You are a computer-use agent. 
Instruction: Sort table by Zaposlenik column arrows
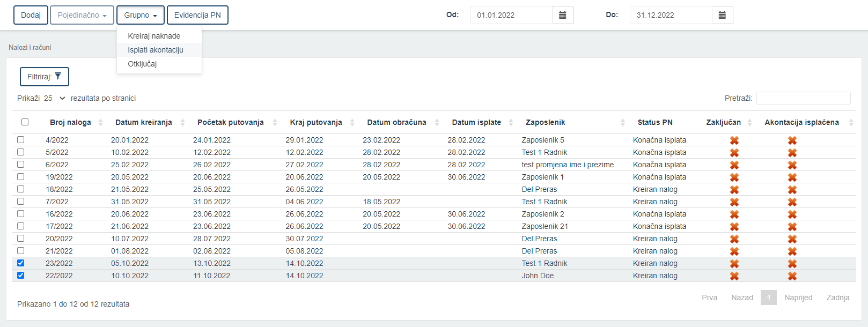pos(622,123)
